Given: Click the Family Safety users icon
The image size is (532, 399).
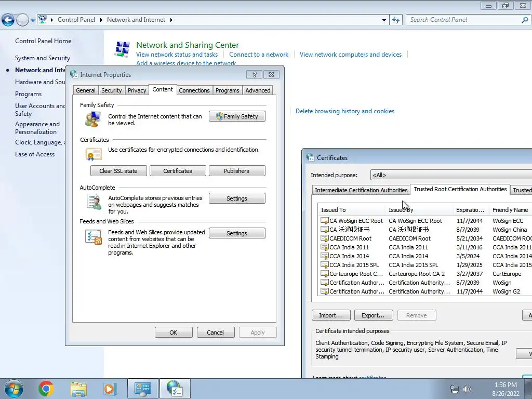Looking at the screenshot, I should pyautogui.click(x=93, y=119).
